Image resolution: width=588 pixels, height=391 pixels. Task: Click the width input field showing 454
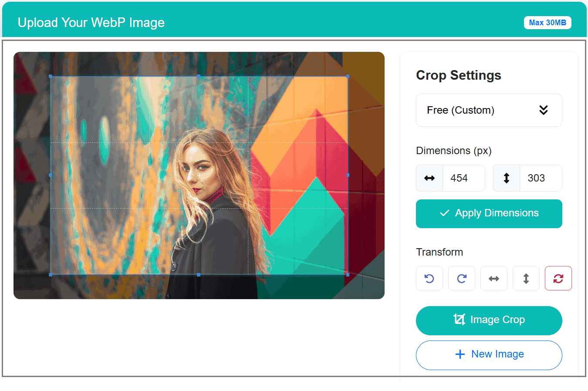point(463,178)
